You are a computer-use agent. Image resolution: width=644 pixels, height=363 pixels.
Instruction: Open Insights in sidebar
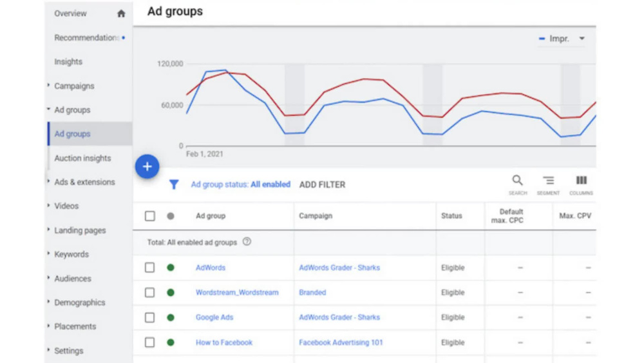point(68,62)
